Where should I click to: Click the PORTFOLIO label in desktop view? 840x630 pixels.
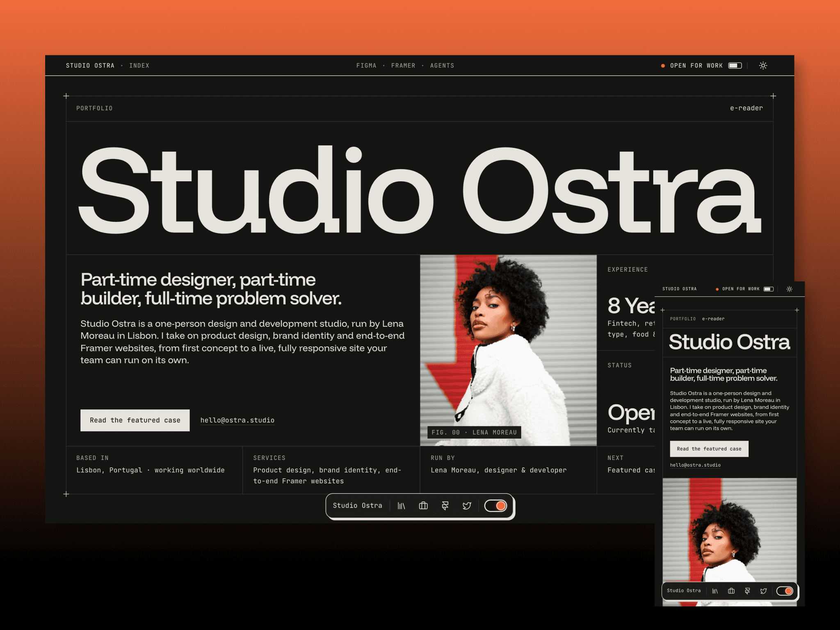click(94, 108)
